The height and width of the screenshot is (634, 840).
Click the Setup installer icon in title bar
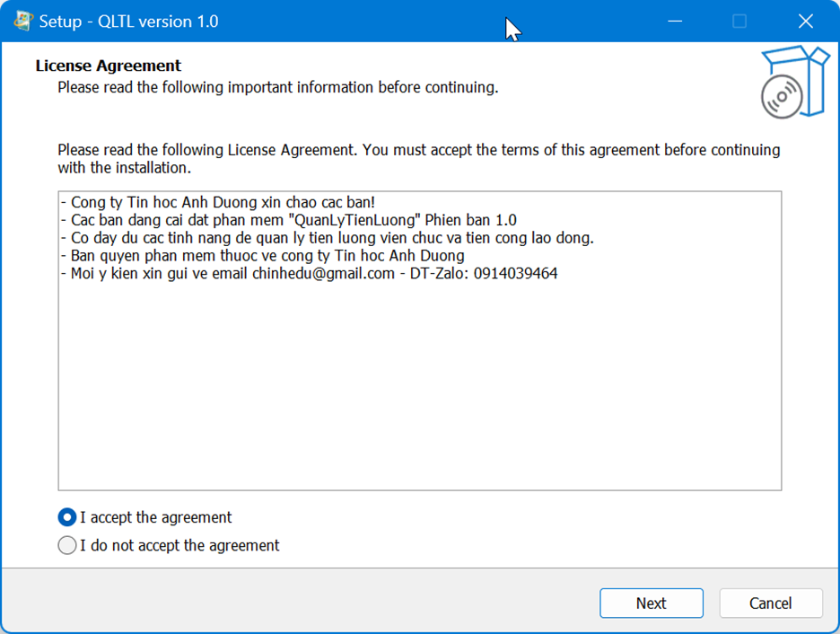point(23,21)
